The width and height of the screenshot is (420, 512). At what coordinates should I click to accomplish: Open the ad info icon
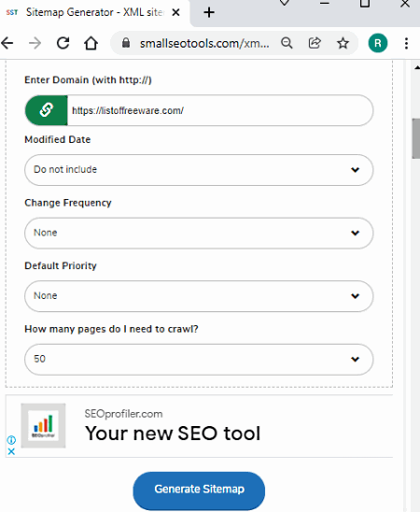11,440
